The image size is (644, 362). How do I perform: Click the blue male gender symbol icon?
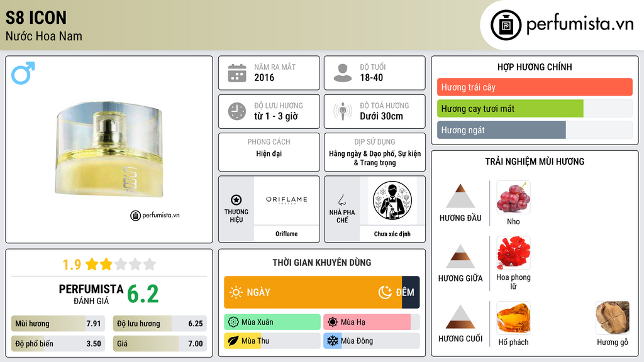pyautogui.click(x=23, y=73)
